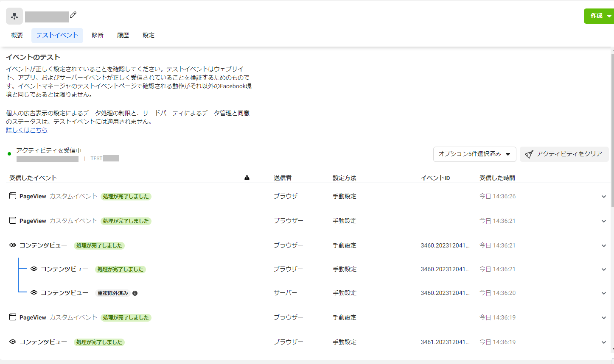Screen dimensions: 614x364
Task: Click page icon of the 14:36:19 PageView event
Action: coord(13,317)
